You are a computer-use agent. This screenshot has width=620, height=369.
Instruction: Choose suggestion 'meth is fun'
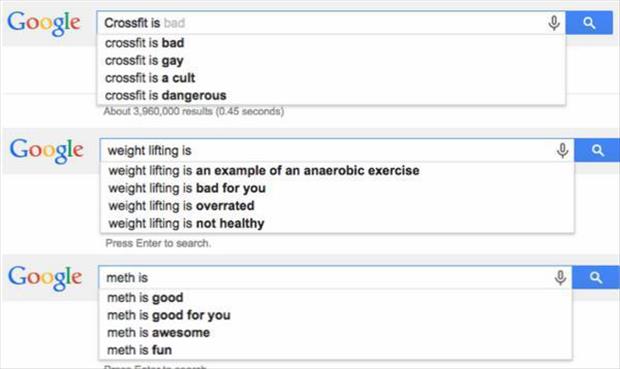(x=335, y=350)
